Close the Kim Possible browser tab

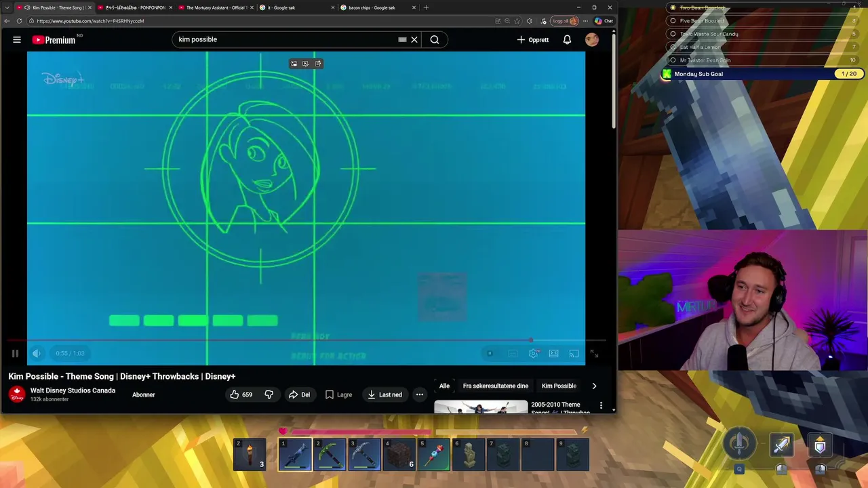click(90, 7)
